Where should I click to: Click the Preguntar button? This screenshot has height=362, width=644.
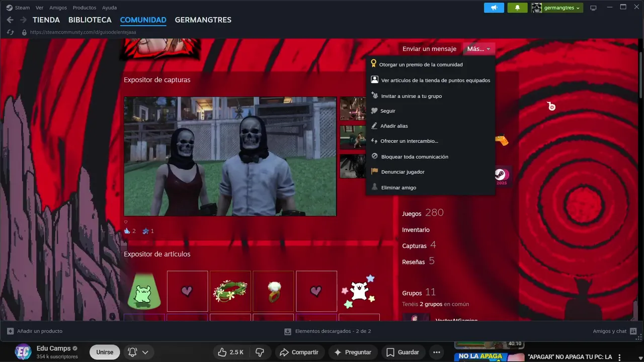click(x=352, y=352)
